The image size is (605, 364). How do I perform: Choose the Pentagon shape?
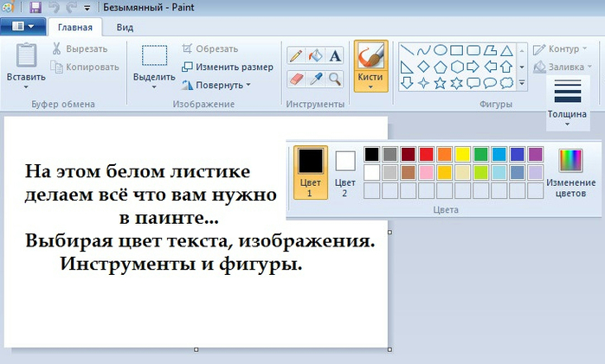(441, 67)
